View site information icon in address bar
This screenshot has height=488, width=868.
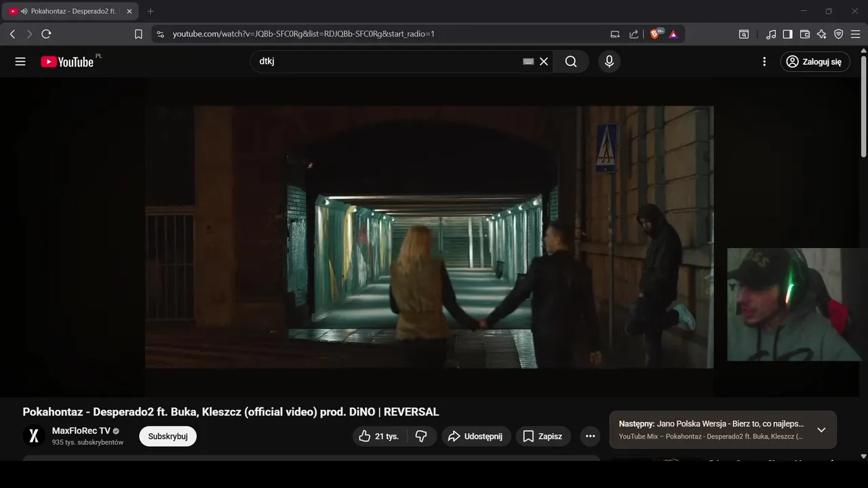pyautogui.click(x=160, y=34)
